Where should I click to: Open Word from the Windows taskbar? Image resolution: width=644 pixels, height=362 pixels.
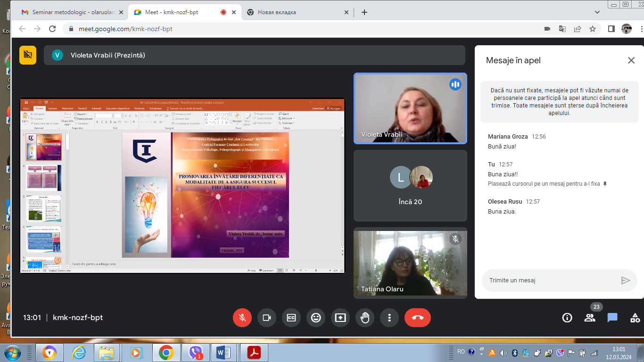coord(223,352)
